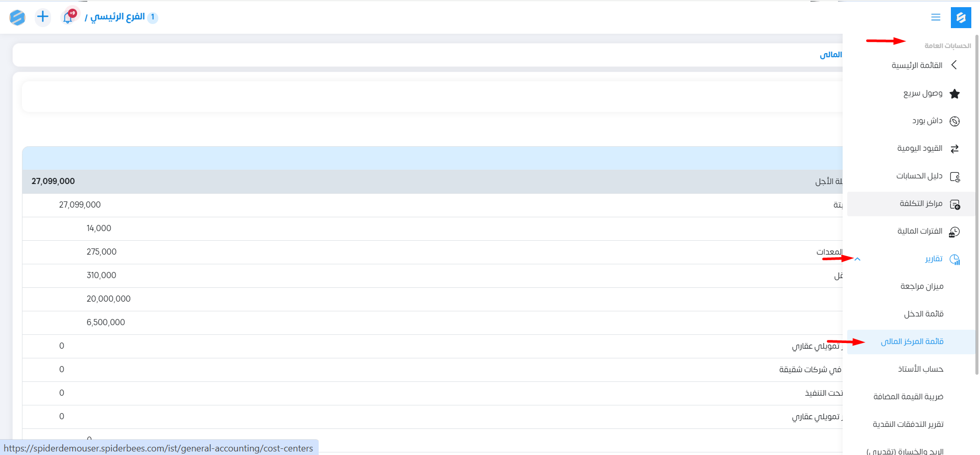Open ميزان مراجعة report
This screenshot has height=455, width=980.
(x=922, y=286)
